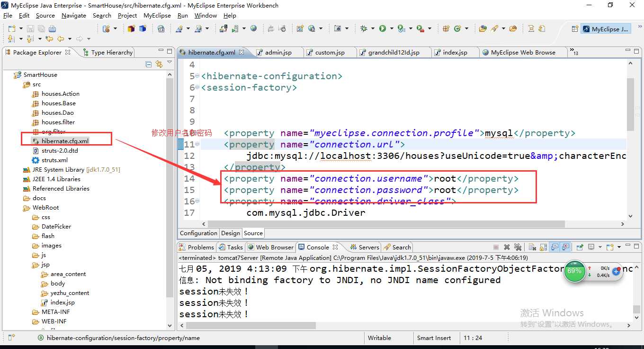Click the Debug bug toolbar icon
The image size is (644, 349).
click(x=364, y=29)
